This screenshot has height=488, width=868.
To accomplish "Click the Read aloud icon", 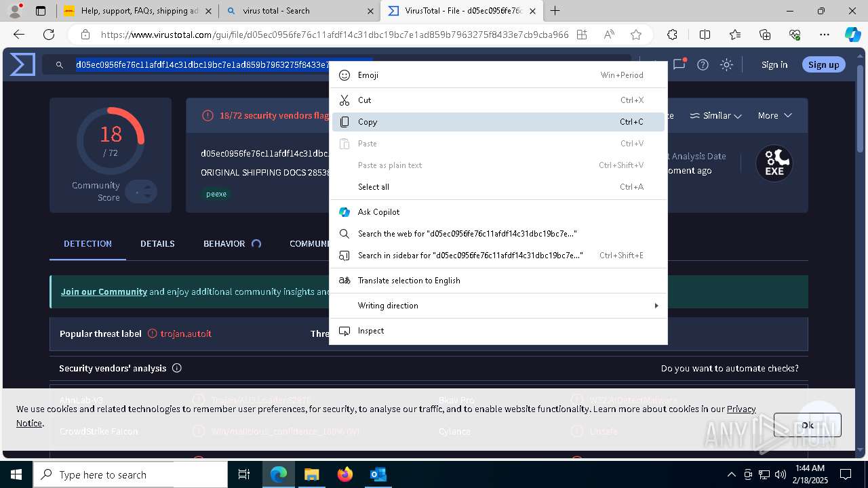I will pyautogui.click(x=609, y=35).
